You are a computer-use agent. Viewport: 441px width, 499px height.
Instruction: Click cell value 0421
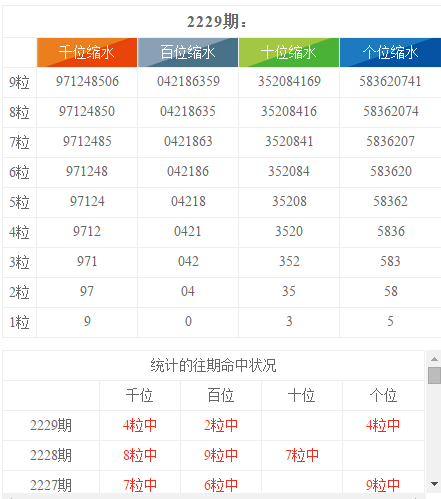point(188,231)
